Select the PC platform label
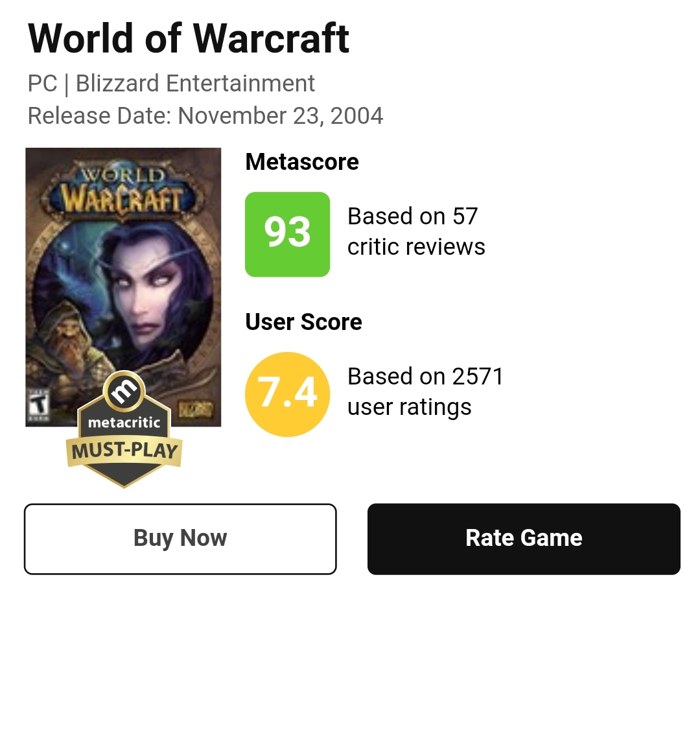The height and width of the screenshot is (730, 700). (42, 84)
